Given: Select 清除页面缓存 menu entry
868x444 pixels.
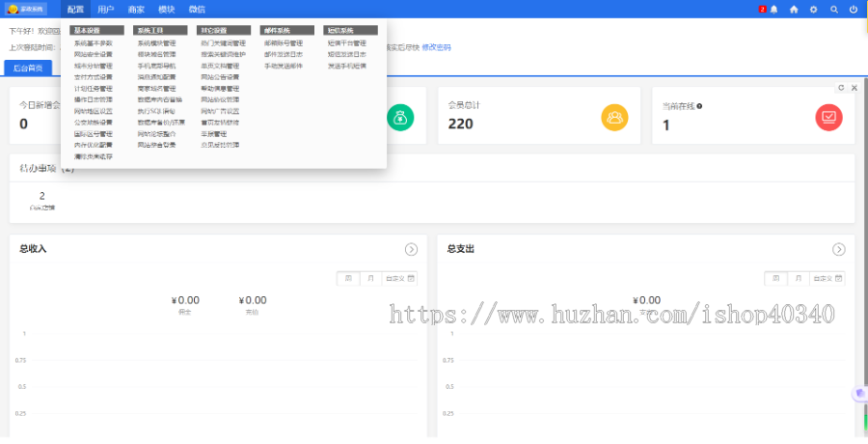Looking at the screenshot, I should pos(94,156).
